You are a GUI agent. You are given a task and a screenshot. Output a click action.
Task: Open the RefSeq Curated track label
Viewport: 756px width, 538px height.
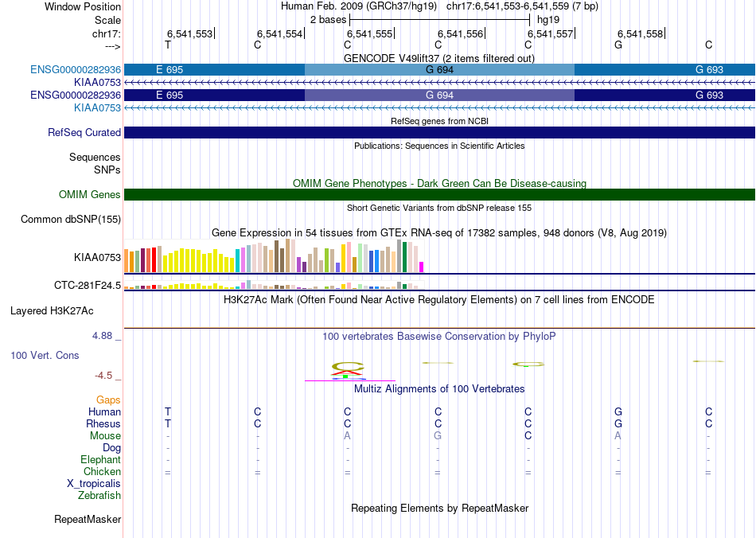[84, 133]
